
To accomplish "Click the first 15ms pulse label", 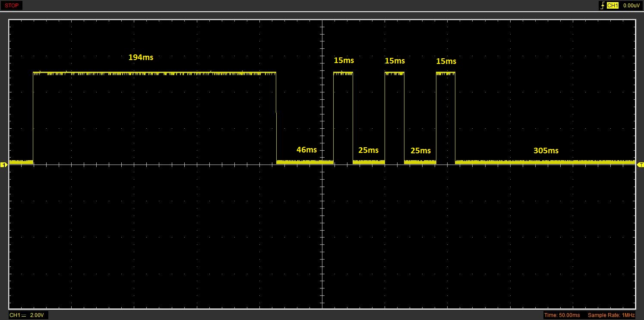I will (344, 61).
